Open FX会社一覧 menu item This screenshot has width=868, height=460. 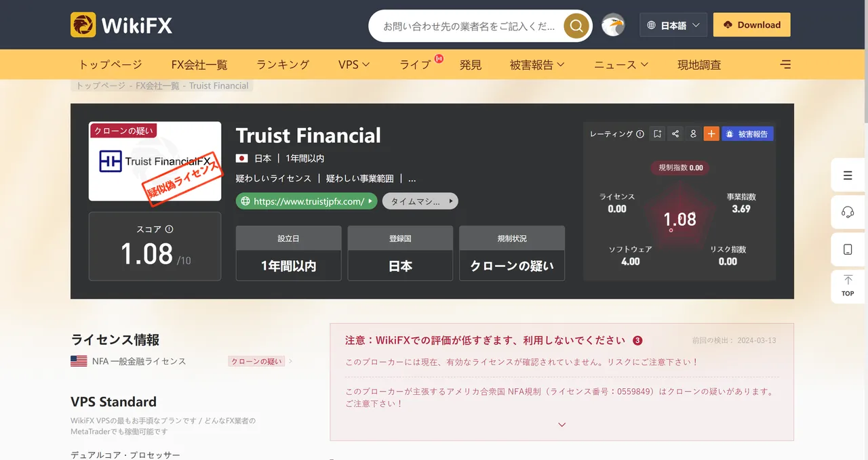(x=199, y=64)
